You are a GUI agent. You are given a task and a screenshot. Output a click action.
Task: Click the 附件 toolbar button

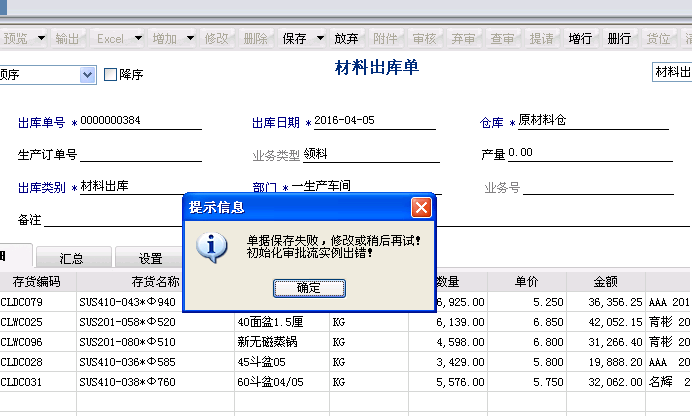385,39
